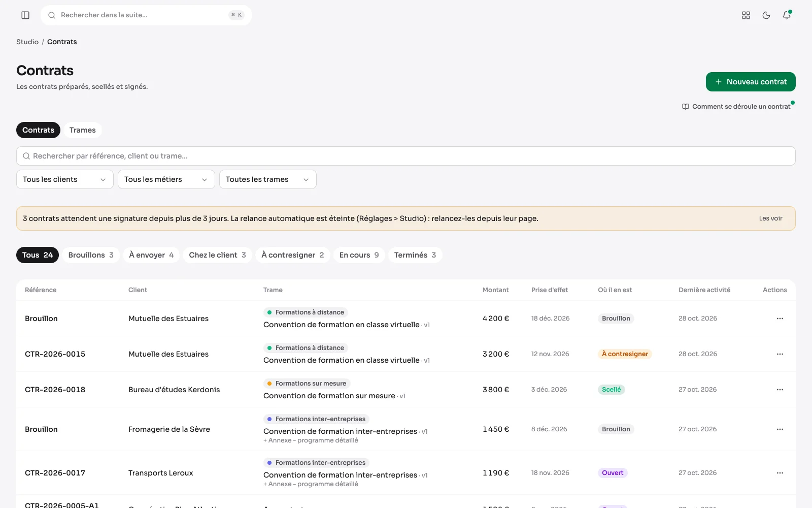Show À contresigner contracts
Viewport: 812px width, 508px height.
click(x=292, y=255)
